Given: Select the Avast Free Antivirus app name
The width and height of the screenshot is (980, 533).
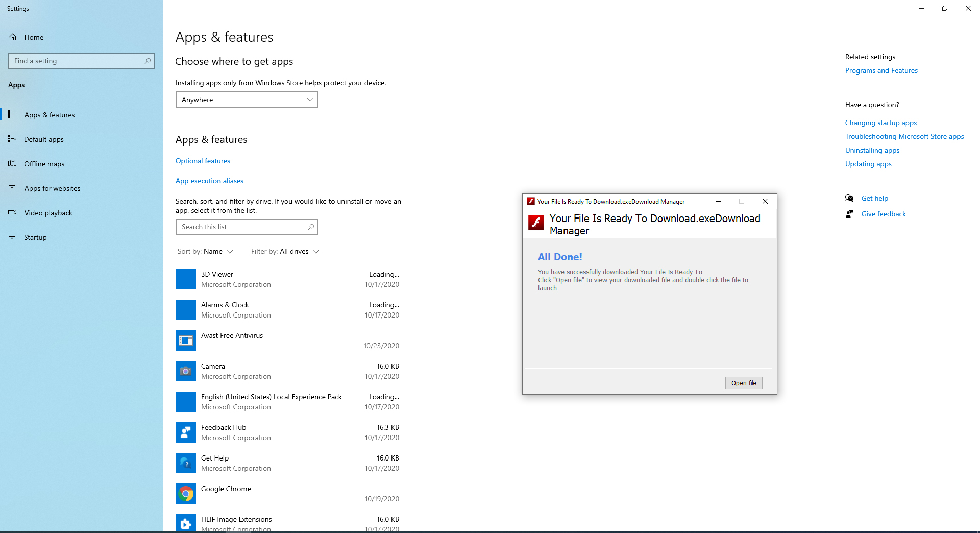Looking at the screenshot, I should coord(232,335).
